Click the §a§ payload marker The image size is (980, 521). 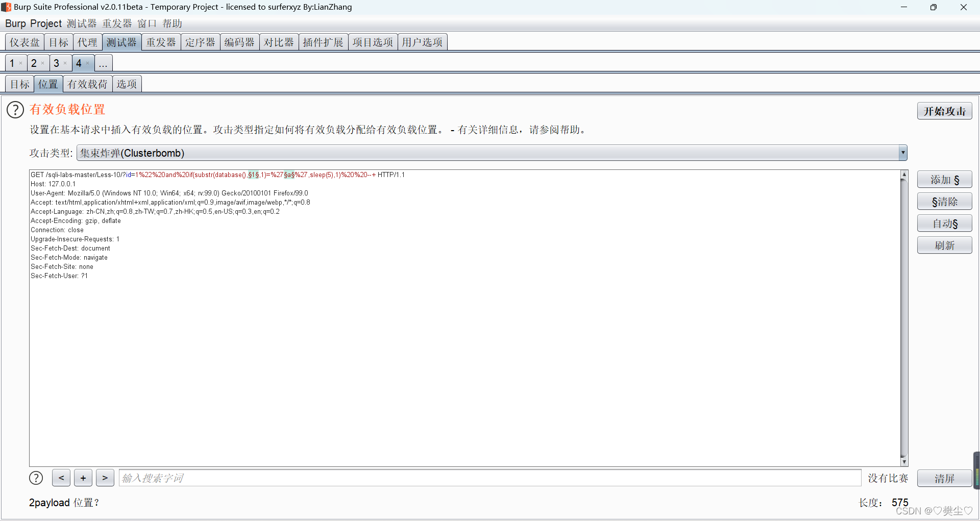click(289, 175)
